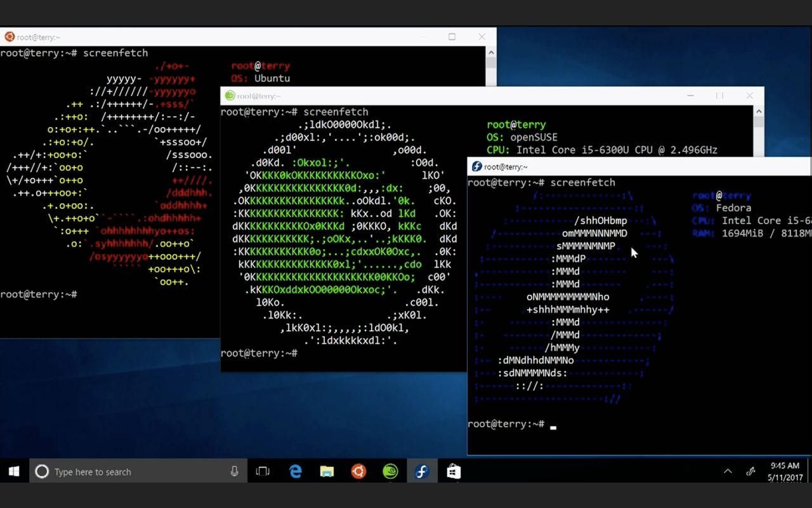Open the Fedora terminal from the taskbar
Image resolution: width=812 pixels, height=508 pixels.
422,471
